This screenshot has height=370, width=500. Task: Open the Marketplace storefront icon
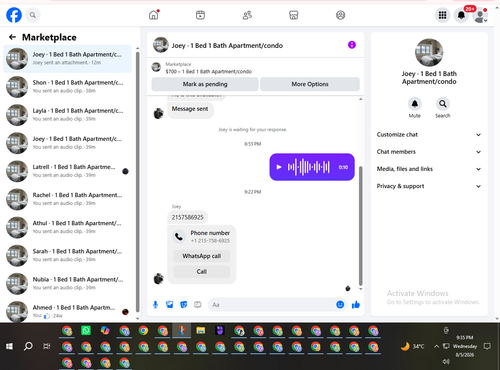294,15
